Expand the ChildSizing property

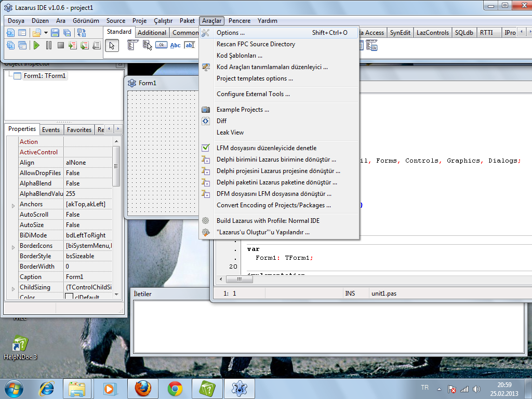click(x=13, y=289)
